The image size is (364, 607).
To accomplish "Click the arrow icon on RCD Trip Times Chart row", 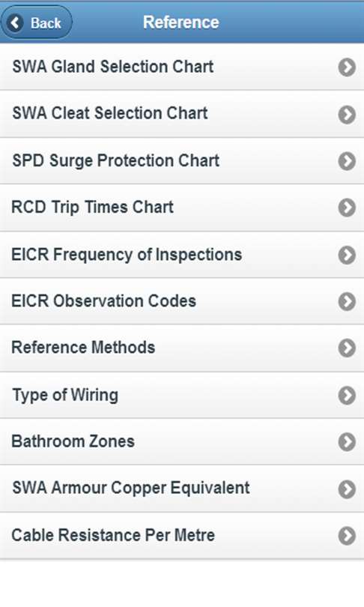I will coord(347,208).
